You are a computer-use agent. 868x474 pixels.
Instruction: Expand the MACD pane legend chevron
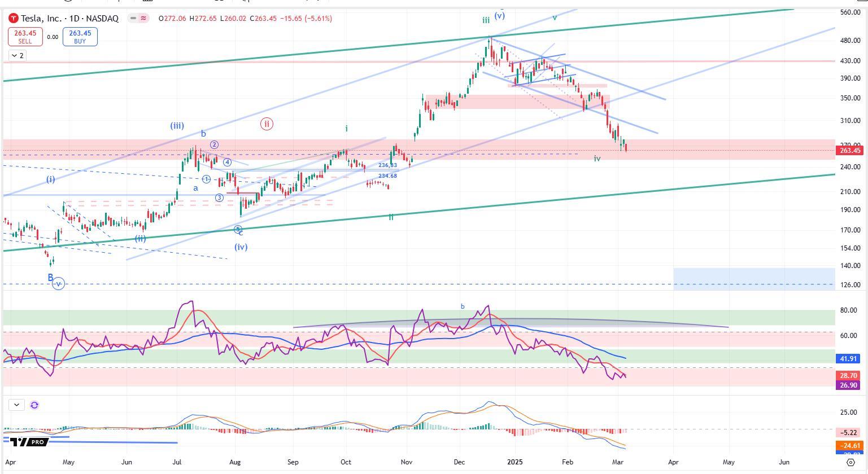pos(16,405)
